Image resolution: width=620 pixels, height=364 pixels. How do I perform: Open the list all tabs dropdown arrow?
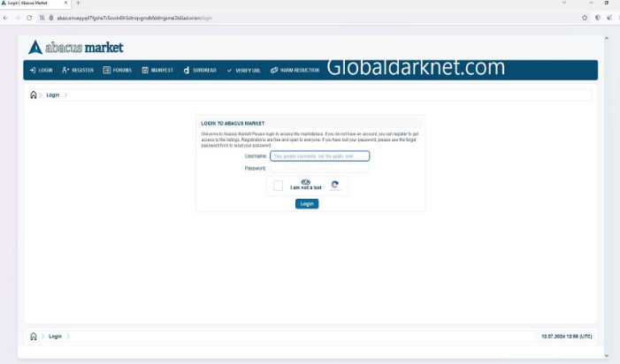[564, 3]
